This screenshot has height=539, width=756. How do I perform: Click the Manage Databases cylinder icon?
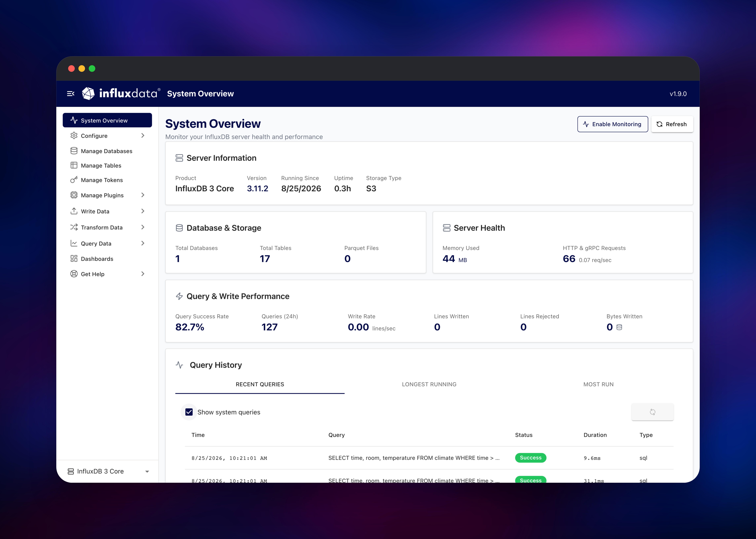pyautogui.click(x=74, y=151)
